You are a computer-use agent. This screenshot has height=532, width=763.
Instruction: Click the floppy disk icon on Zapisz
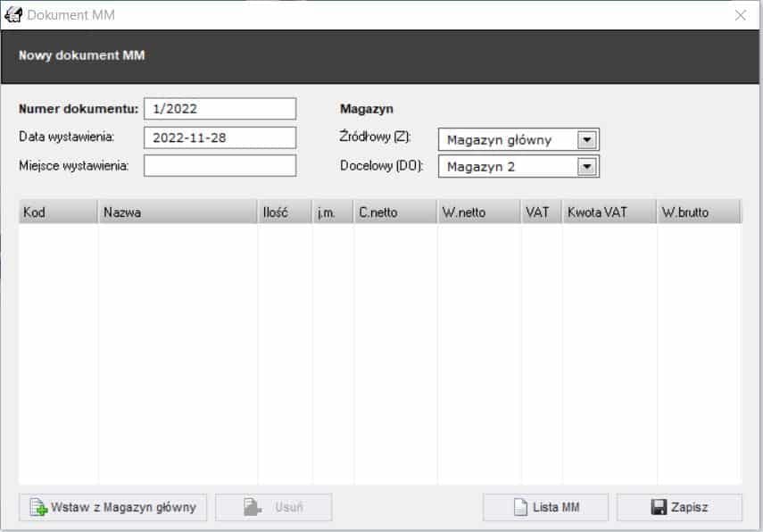click(x=659, y=508)
